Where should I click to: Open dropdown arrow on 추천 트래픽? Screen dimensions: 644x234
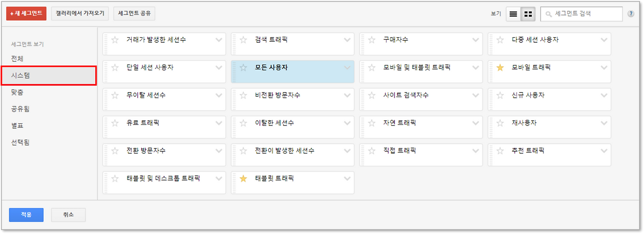tap(604, 150)
